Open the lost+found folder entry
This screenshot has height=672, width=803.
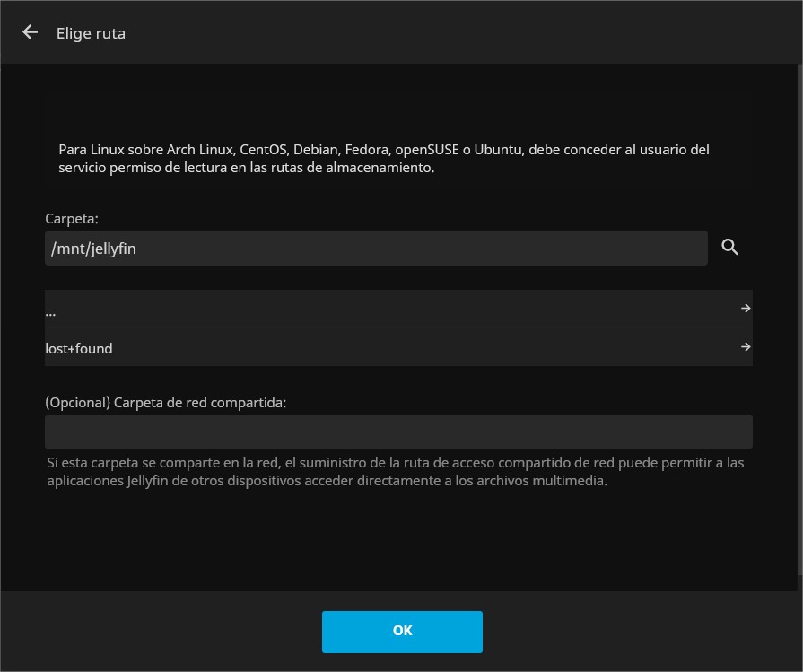[x=398, y=348]
